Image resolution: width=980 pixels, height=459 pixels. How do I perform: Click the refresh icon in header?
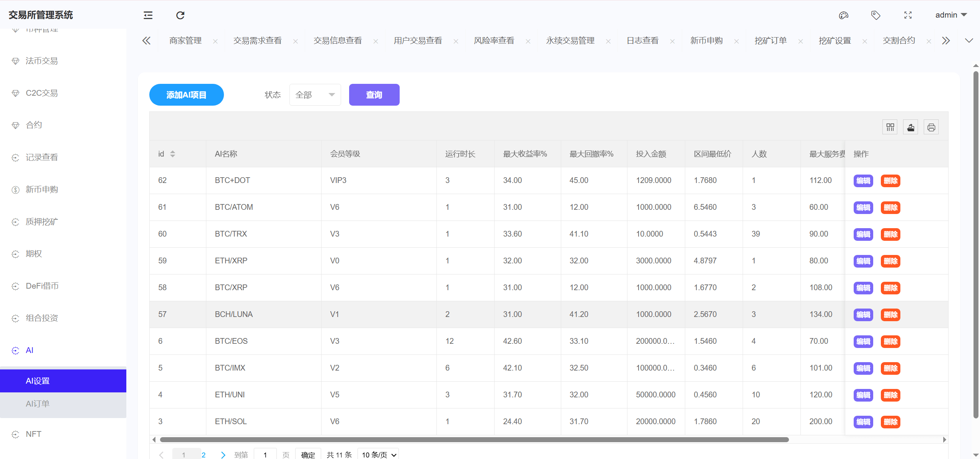(x=180, y=15)
